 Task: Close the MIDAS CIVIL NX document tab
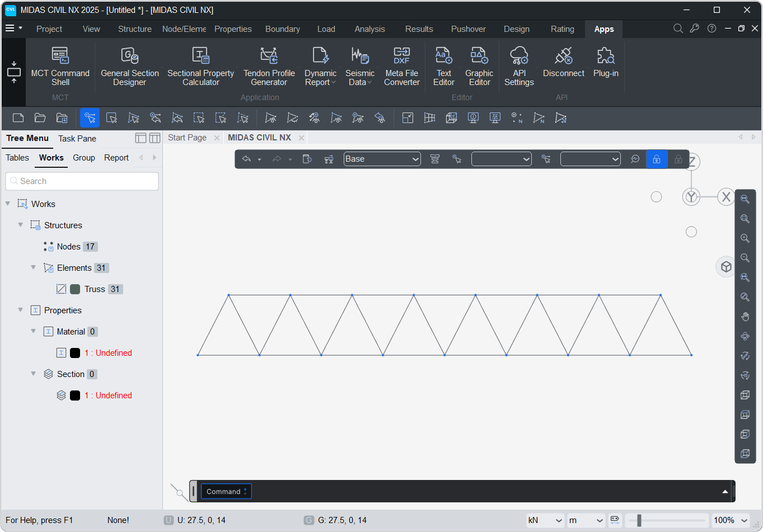pyautogui.click(x=301, y=138)
